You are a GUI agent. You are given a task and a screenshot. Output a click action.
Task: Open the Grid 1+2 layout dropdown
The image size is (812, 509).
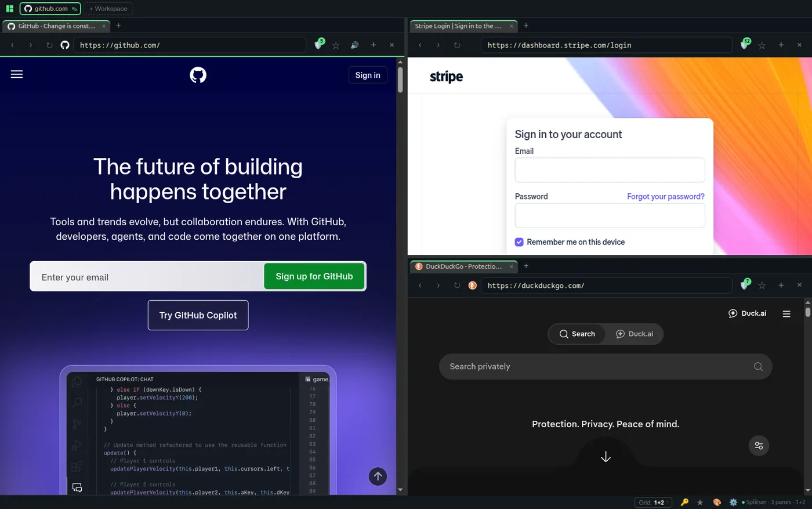point(653,502)
